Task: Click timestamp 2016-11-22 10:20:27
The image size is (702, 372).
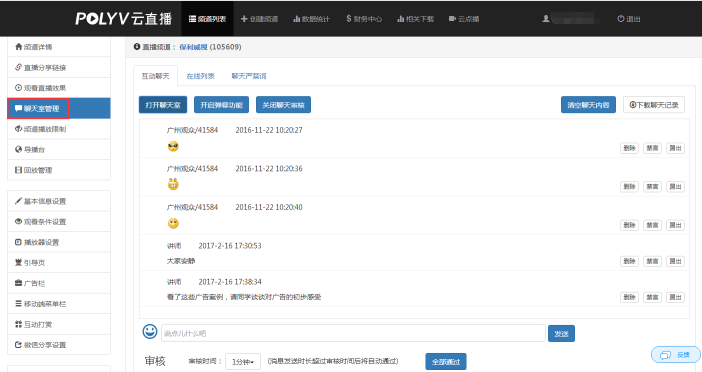Action: click(x=269, y=130)
